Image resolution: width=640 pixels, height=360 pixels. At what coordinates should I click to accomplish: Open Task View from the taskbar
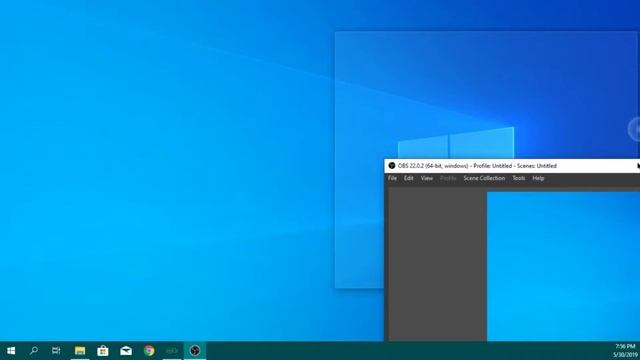[56, 351]
